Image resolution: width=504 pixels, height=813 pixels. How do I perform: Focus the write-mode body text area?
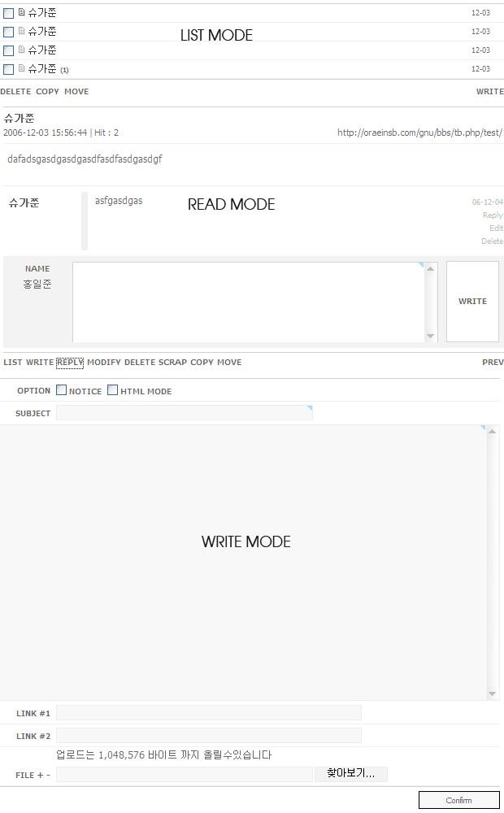click(243, 563)
